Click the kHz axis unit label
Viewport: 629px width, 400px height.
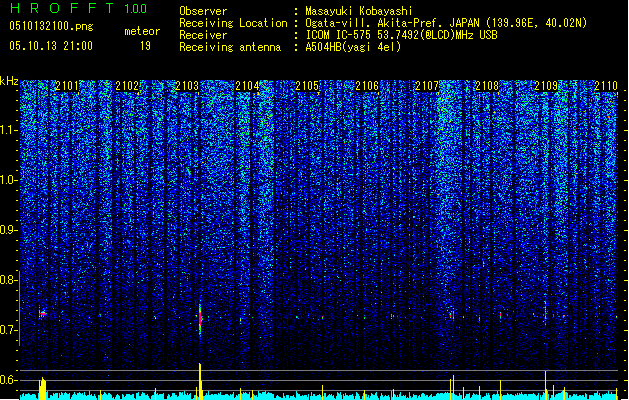click(x=9, y=81)
